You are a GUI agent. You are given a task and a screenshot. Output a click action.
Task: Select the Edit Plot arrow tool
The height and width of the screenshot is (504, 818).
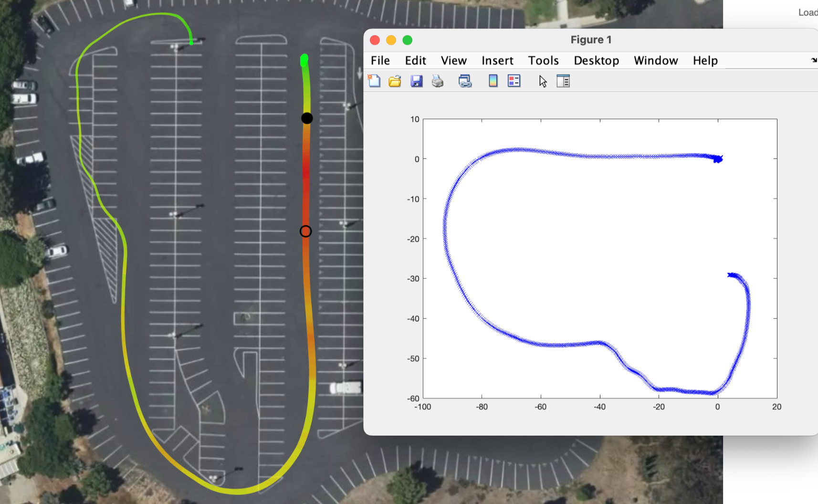tap(543, 82)
